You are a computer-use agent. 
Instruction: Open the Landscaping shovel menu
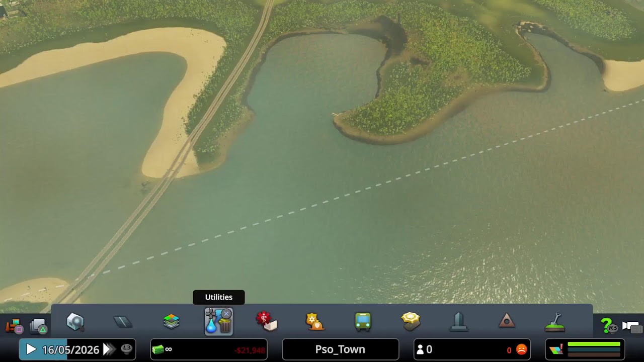point(555,322)
